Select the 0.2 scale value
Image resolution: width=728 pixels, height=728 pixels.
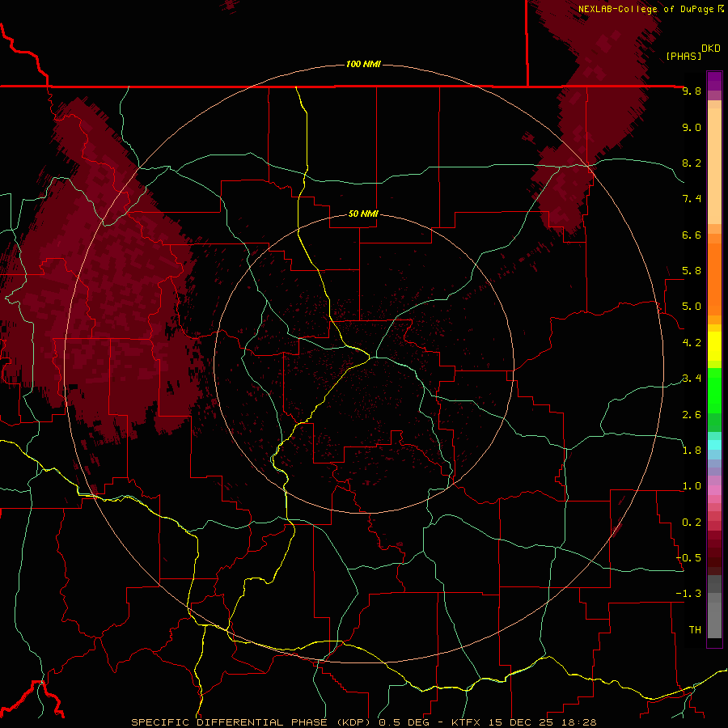point(692,523)
